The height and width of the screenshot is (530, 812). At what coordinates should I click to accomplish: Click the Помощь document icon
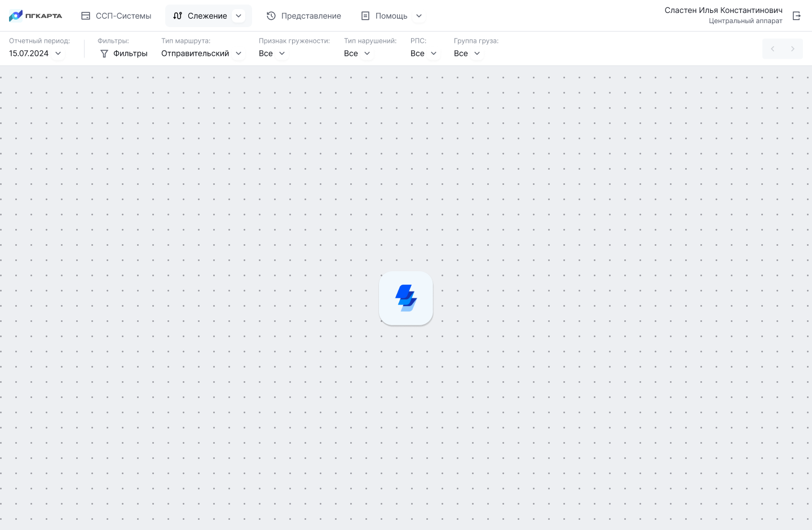pyautogui.click(x=365, y=16)
